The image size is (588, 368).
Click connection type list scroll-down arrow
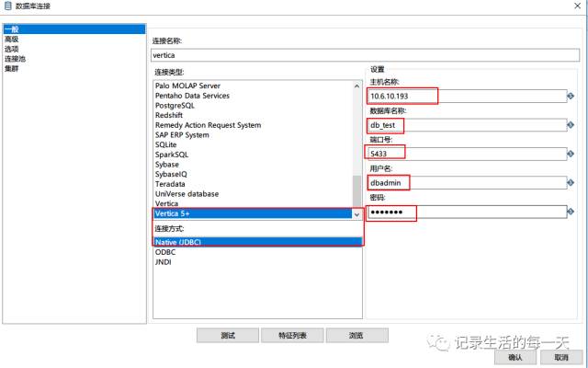point(357,214)
